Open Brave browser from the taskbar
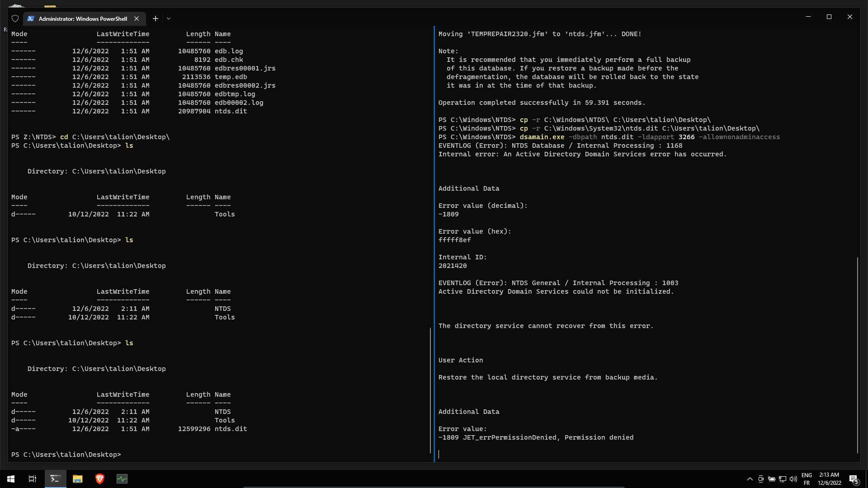Screen dimensions: 868x488 (x=100, y=479)
